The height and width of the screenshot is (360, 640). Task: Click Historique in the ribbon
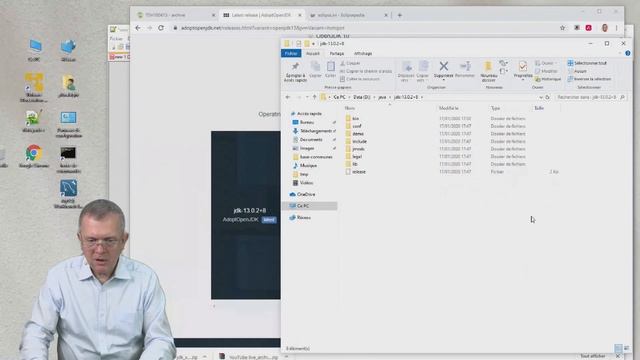click(x=548, y=79)
